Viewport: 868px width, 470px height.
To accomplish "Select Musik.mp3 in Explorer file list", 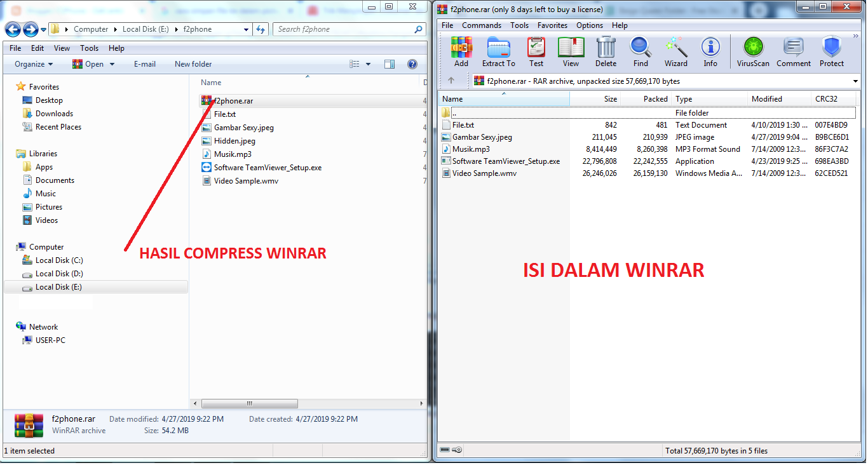I will tap(227, 154).
